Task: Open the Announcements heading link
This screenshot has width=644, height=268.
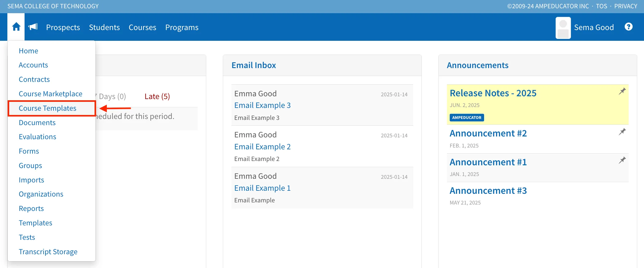Action: click(x=478, y=65)
